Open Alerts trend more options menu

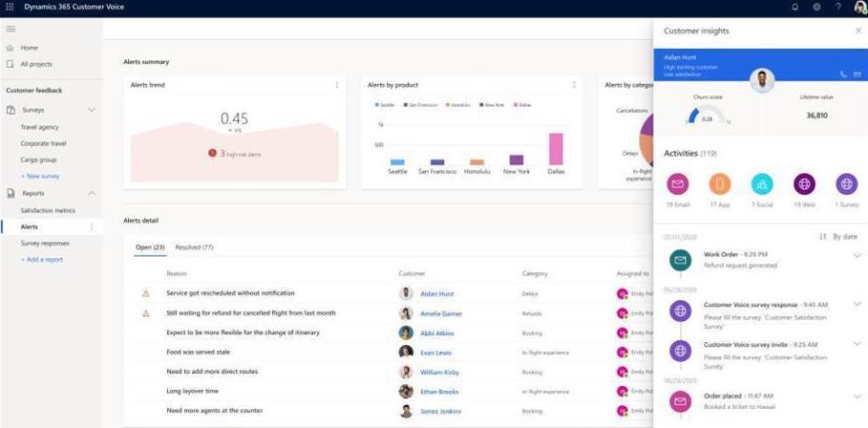click(x=337, y=85)
